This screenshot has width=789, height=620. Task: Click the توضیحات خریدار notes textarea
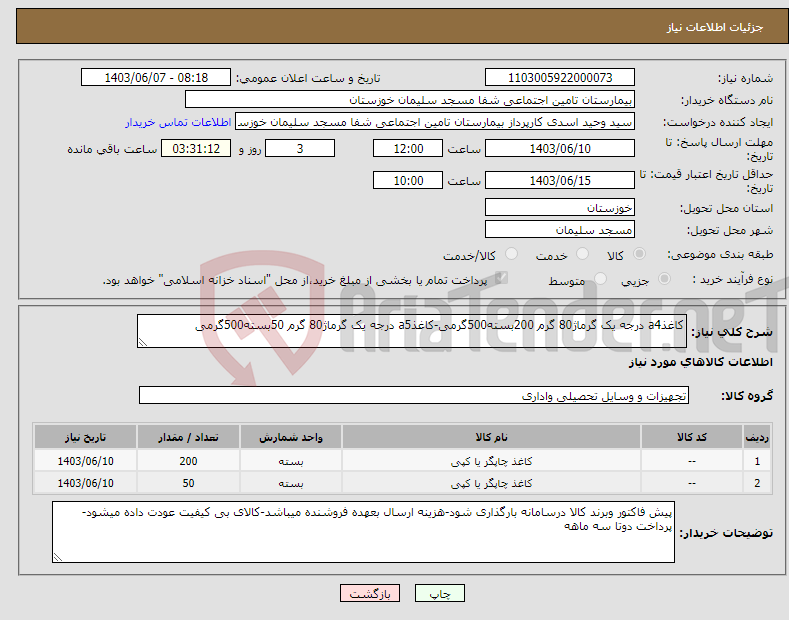point(363,532)
